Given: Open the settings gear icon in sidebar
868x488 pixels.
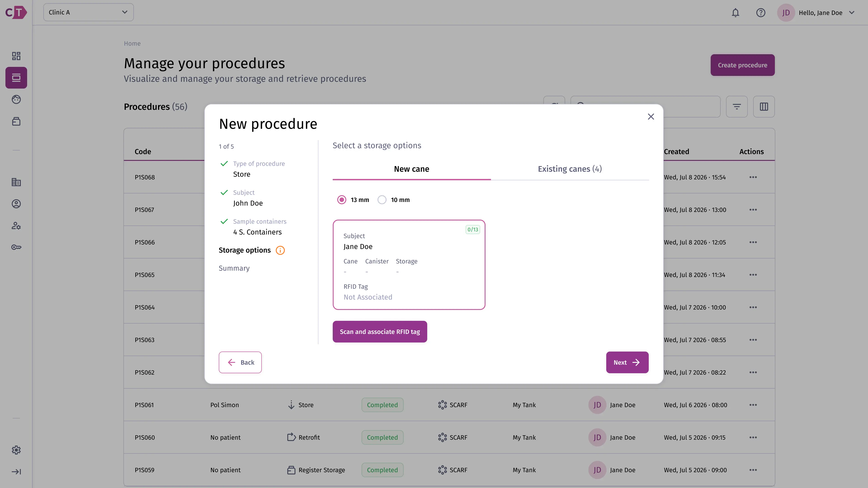Looking at the screenshot, I should [16, 450].
